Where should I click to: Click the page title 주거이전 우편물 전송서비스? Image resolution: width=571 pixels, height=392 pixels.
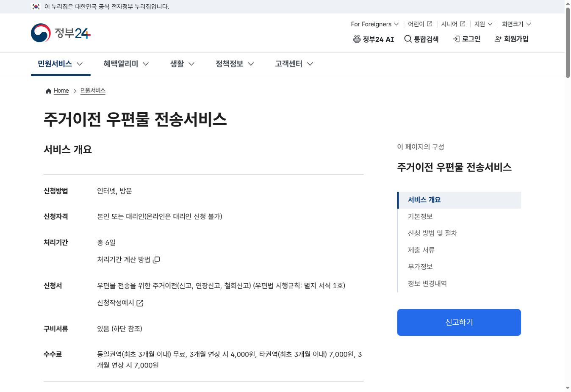click(135, 119)
